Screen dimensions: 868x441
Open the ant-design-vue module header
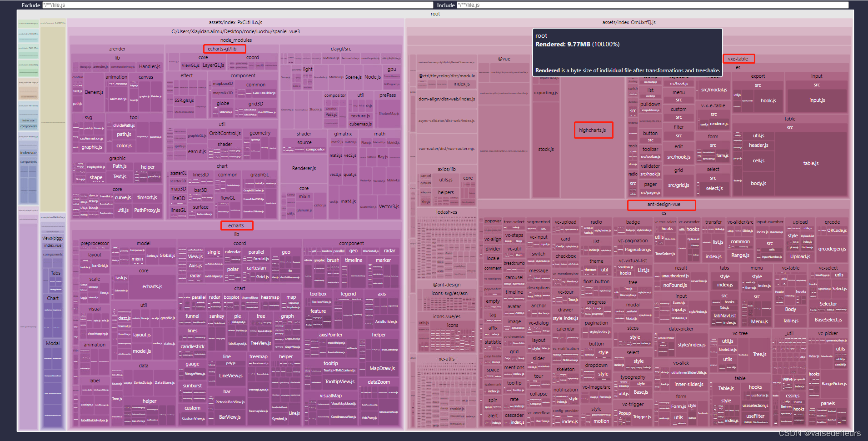point(663,205)
